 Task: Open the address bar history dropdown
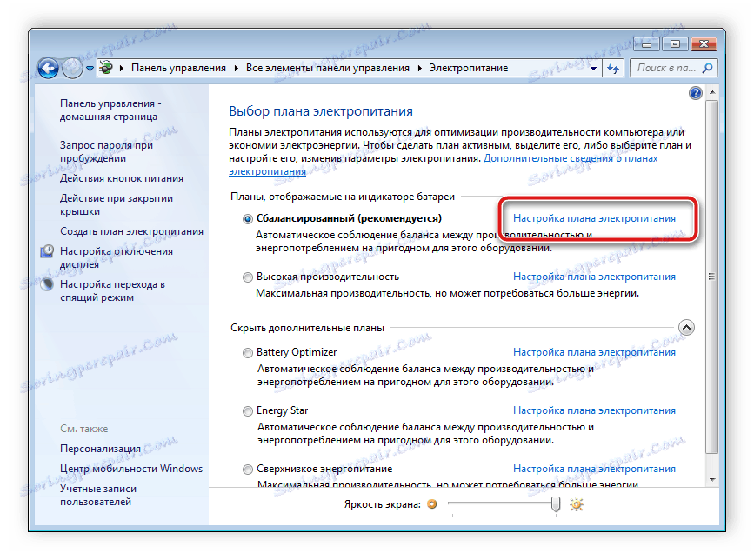[x=592, y=67]
